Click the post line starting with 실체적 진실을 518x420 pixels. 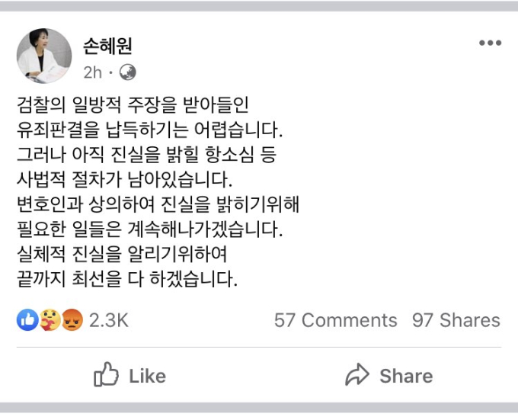click(x=122, y=254)
